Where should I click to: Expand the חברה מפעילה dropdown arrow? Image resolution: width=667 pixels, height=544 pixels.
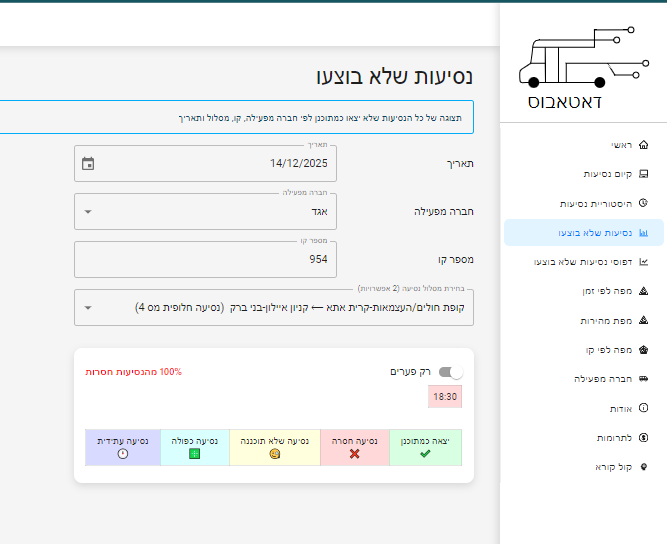(x=88, y=211)
